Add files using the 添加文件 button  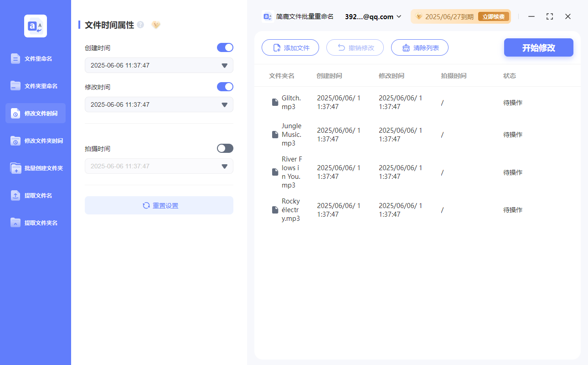coord(290,47)
